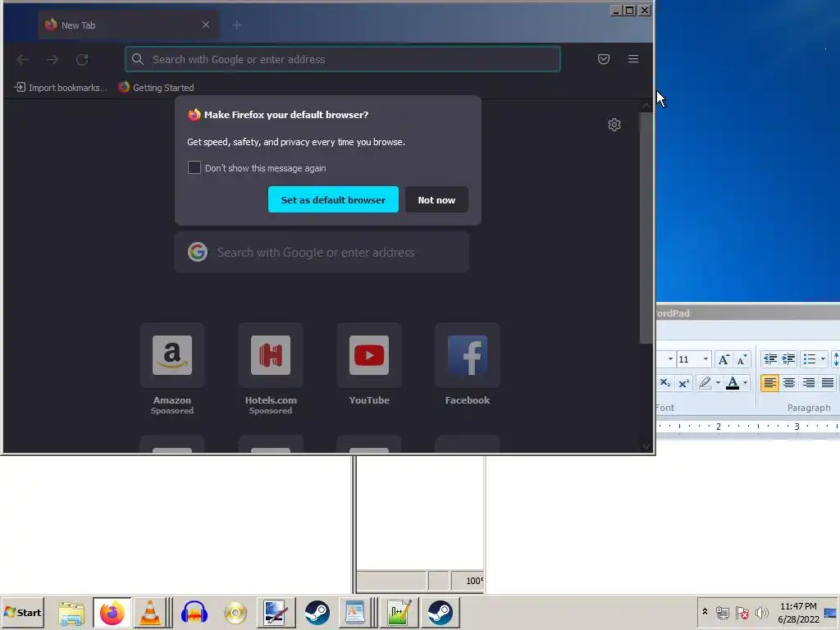Viewport: 840px width, 630px height.
Task: Open the Steam taskbar icon right of Notepad++
Action: tap(441, 613)
